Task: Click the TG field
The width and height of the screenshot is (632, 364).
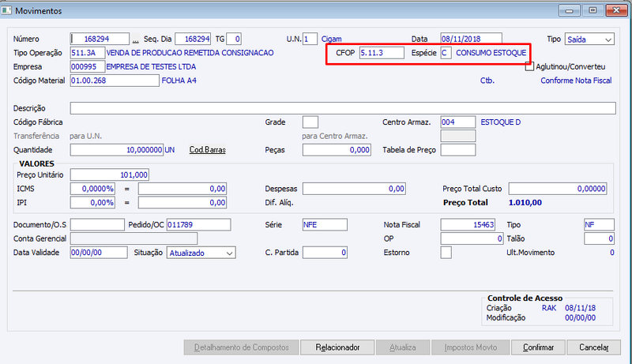Action: coord(234,39)
